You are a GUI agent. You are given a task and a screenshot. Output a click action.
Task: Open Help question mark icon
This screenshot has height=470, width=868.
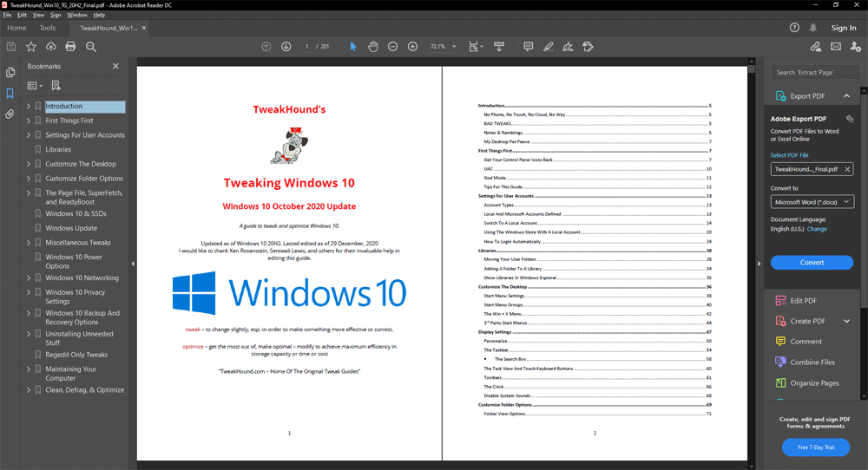pyautogui.click(x=794, y=28)
